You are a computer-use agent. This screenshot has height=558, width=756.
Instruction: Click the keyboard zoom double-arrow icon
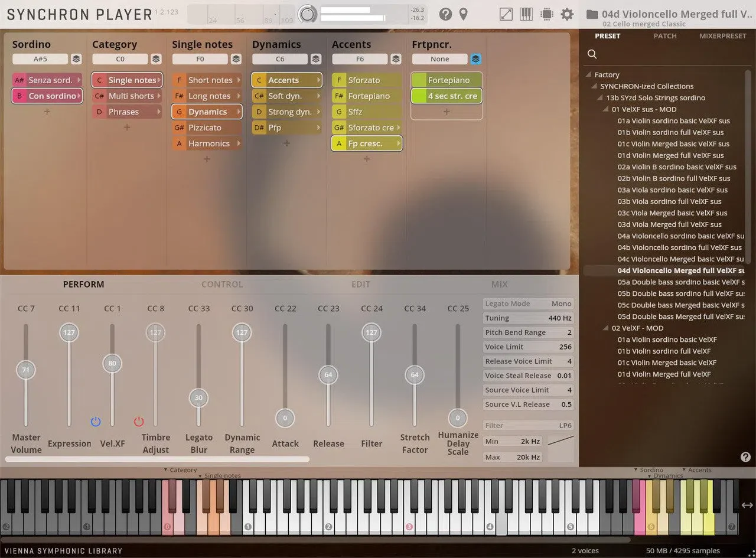tap(747, 505)
